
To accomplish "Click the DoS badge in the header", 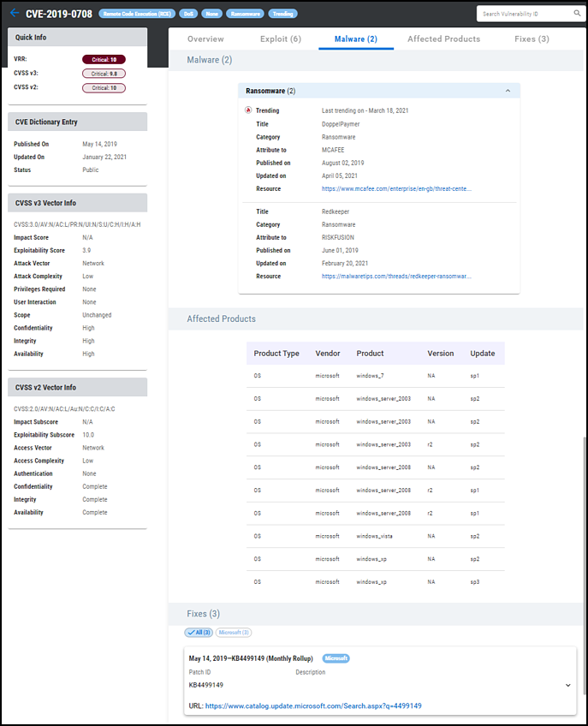I will tap(189, 13).
